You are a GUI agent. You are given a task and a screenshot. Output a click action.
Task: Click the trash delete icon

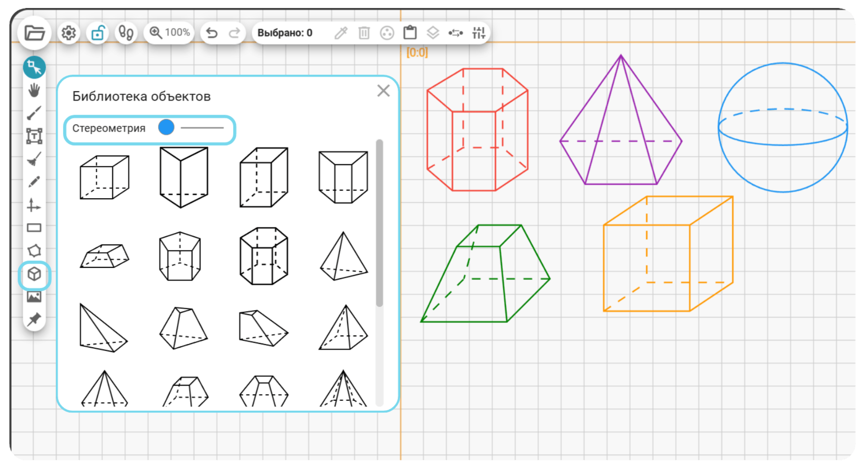[x=364, y=33]
